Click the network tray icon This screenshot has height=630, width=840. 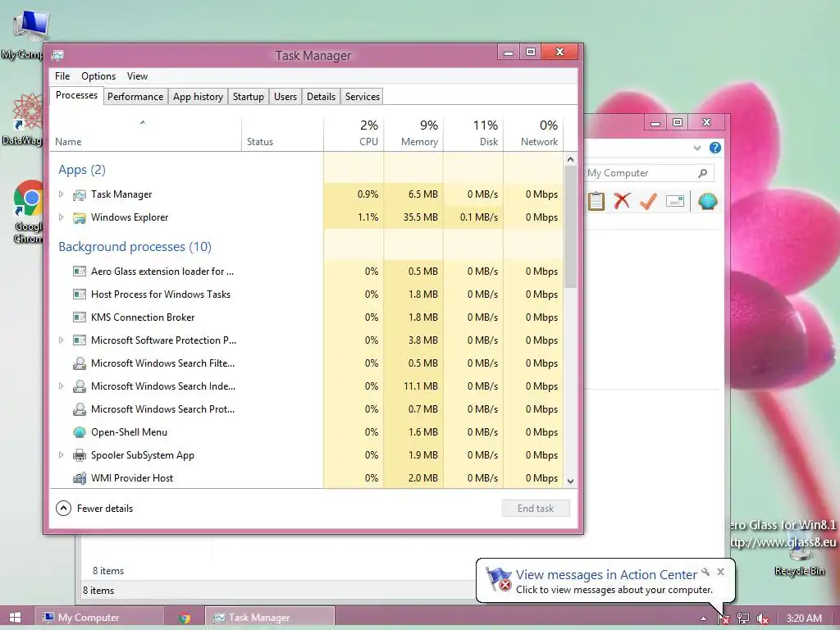[x=743, y=619]
